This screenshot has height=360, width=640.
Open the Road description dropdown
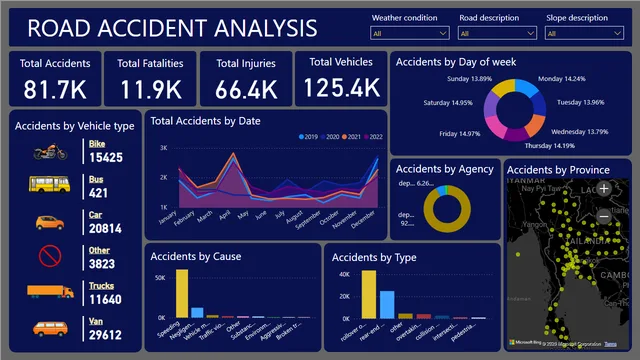pos(497,33)
